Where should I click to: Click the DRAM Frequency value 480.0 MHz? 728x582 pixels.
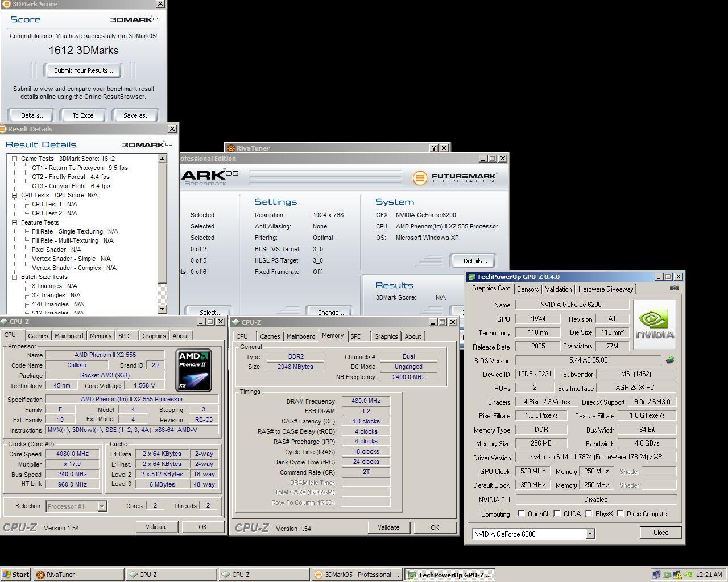pos(366,401)
